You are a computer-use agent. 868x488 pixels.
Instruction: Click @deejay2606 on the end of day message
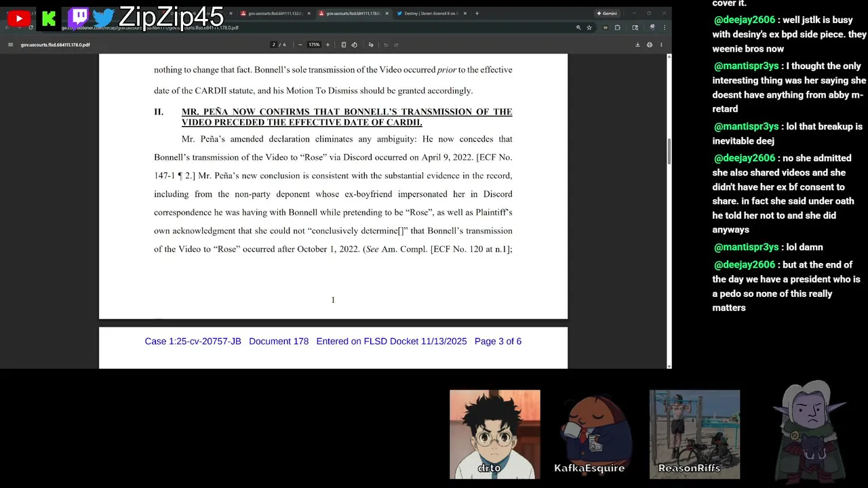(x=744, y=264)
